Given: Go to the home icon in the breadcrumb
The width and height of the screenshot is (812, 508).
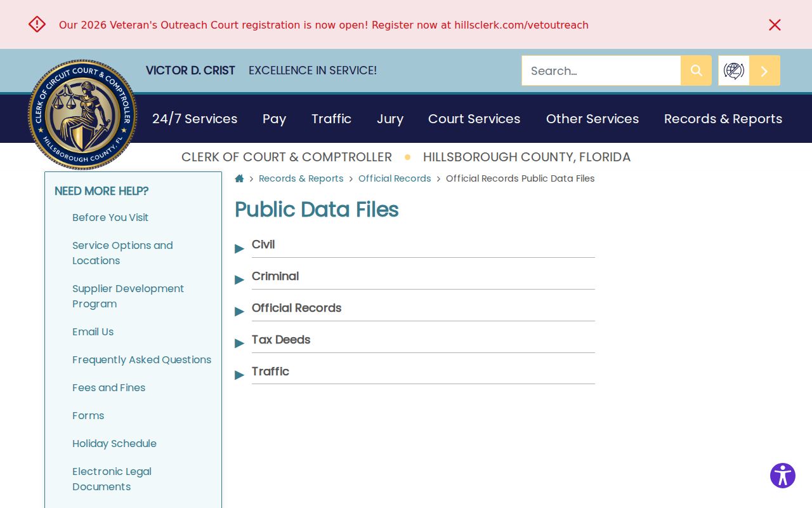Looking at the screenshot, I should [x=239, y=178].
